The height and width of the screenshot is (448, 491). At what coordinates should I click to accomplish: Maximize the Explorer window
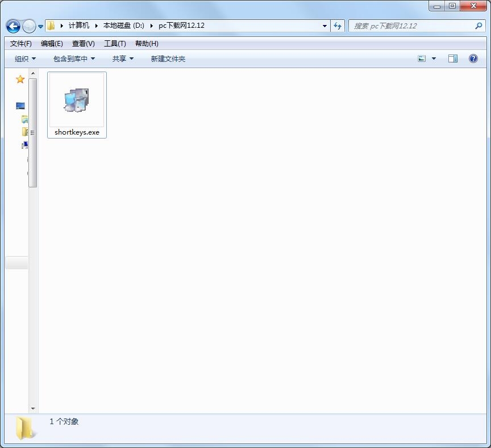pyautogui.click(x=452, y=6)
